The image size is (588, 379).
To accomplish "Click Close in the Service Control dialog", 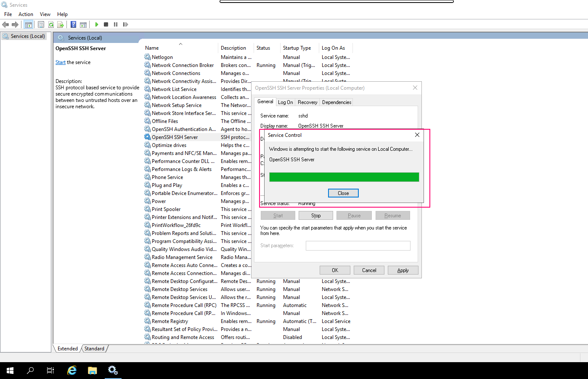I will tap(343, 193).
